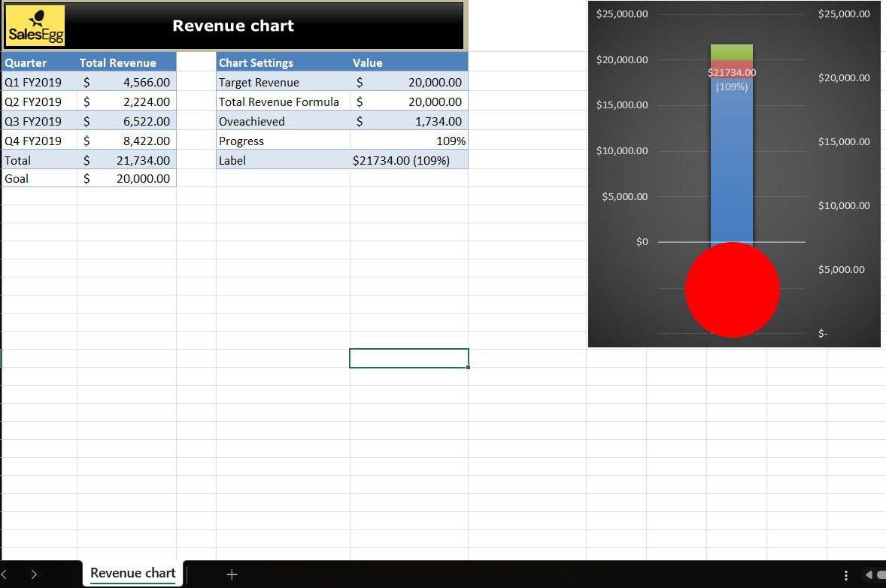Select the green overachieved bar segment
The height and width of the screenshot is (588, 886).
731,52
